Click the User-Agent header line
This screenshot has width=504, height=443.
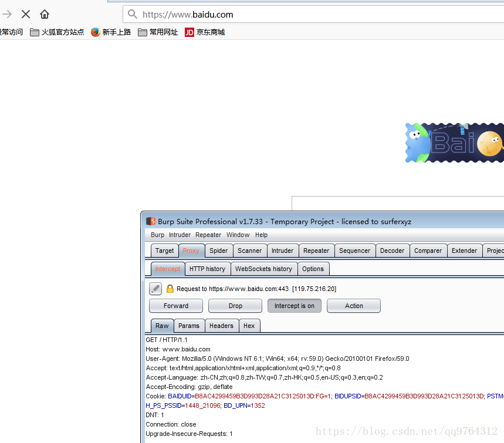pyautogui.click(x=278, y=359)
